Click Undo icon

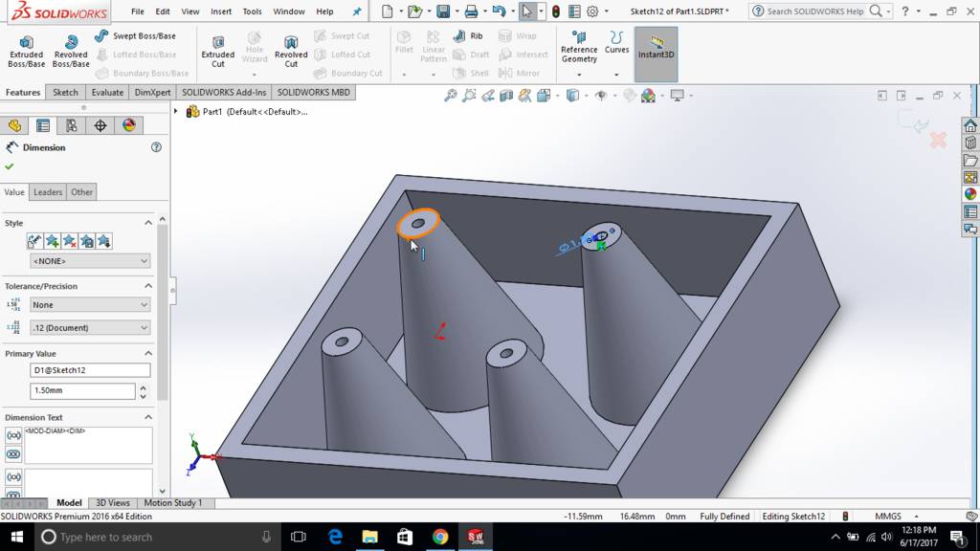click(499, 11)
